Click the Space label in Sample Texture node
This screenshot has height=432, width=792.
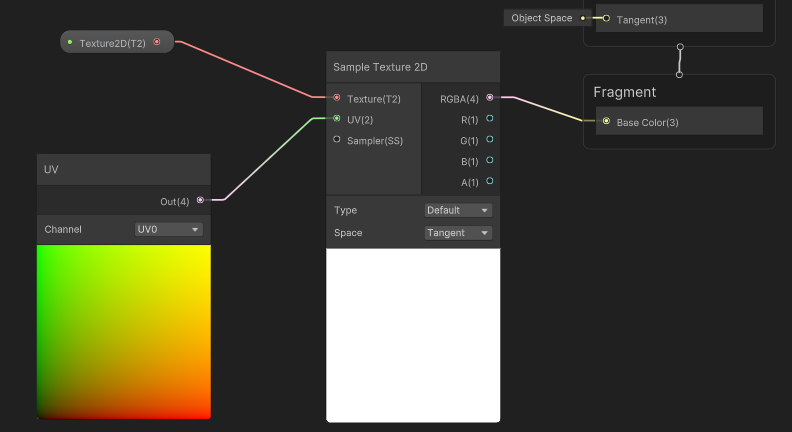click(348, 233)
